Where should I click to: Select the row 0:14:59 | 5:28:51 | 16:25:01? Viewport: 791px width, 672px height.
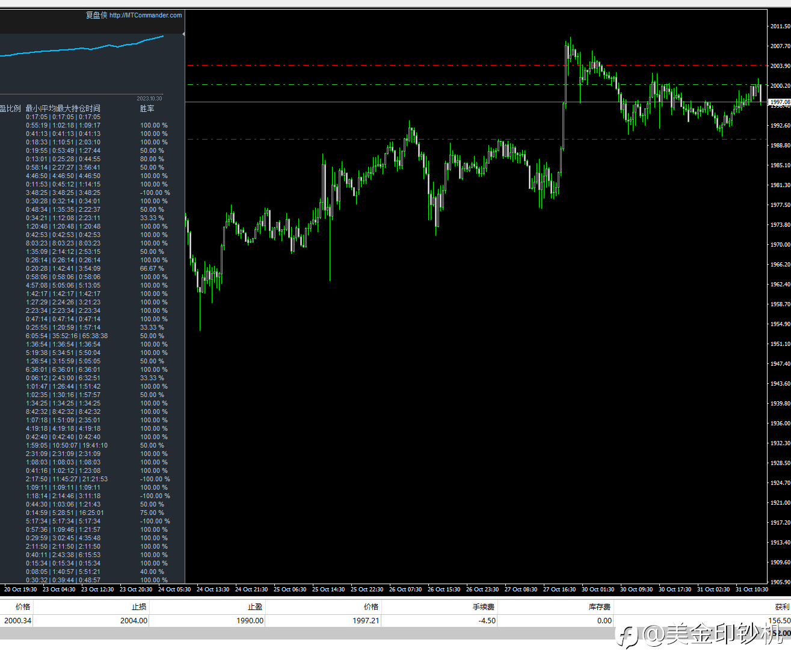(65, 513)
